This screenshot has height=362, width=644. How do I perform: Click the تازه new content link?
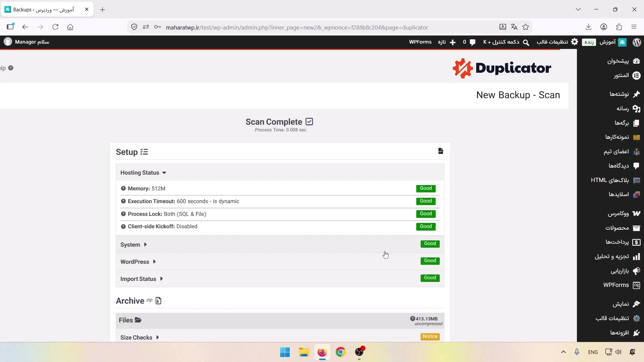(x=447, y=42)
